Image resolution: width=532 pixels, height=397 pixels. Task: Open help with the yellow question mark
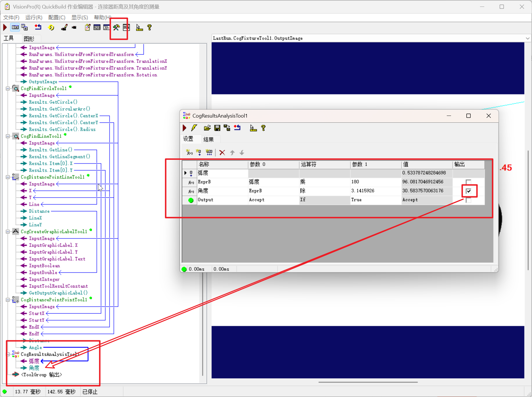click(x=149, y=28)
